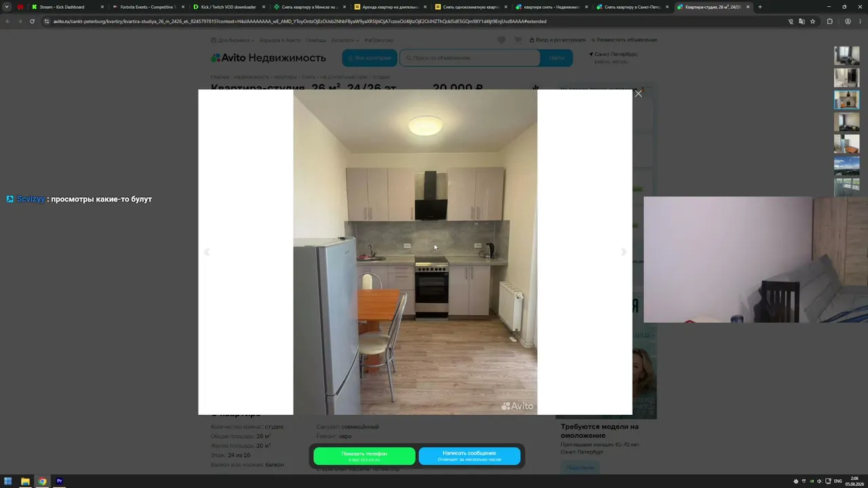Open the Помощь link
Viewport: 868px width, 488px height.
(x=316, y=40)
